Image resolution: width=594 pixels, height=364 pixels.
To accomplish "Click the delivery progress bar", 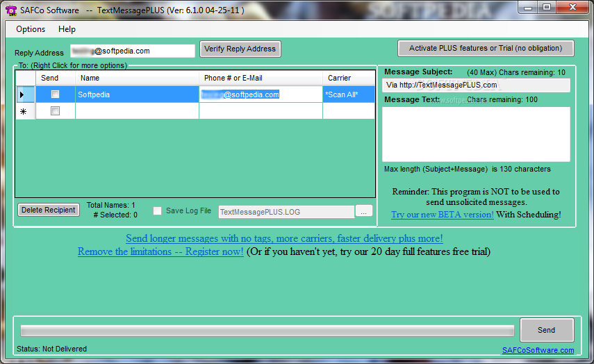I will point(267,330).
